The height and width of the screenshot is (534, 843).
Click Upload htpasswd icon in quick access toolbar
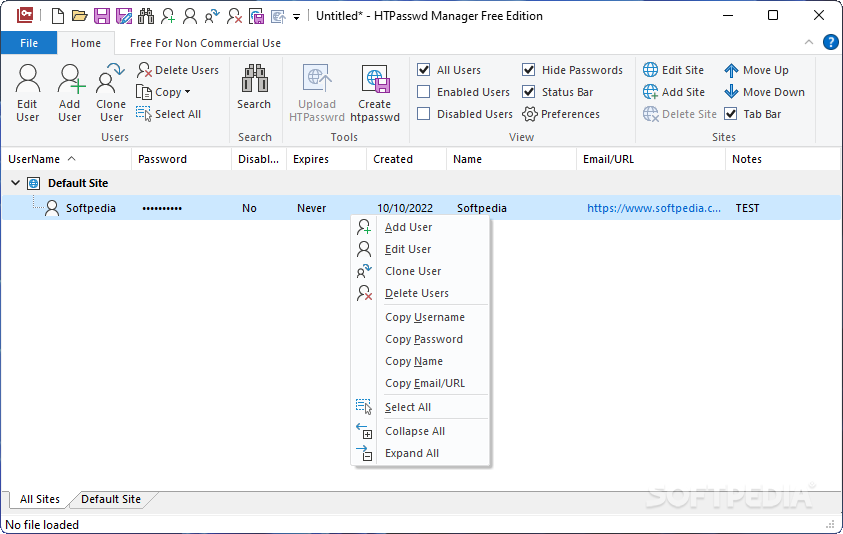278,16
